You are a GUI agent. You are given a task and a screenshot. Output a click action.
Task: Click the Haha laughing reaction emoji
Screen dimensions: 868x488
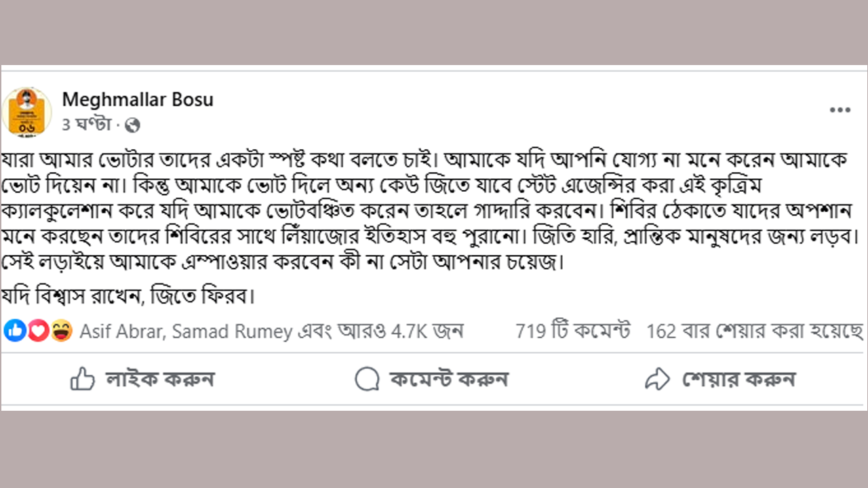point(61,331)
